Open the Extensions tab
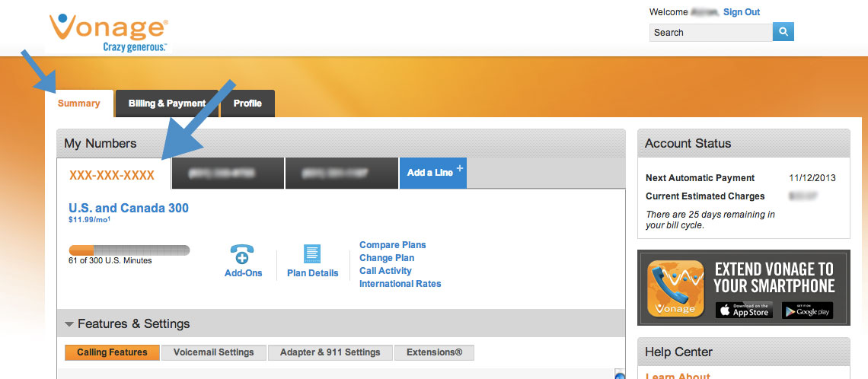This screenshot has width=868, height=379. tap(435, 352)
